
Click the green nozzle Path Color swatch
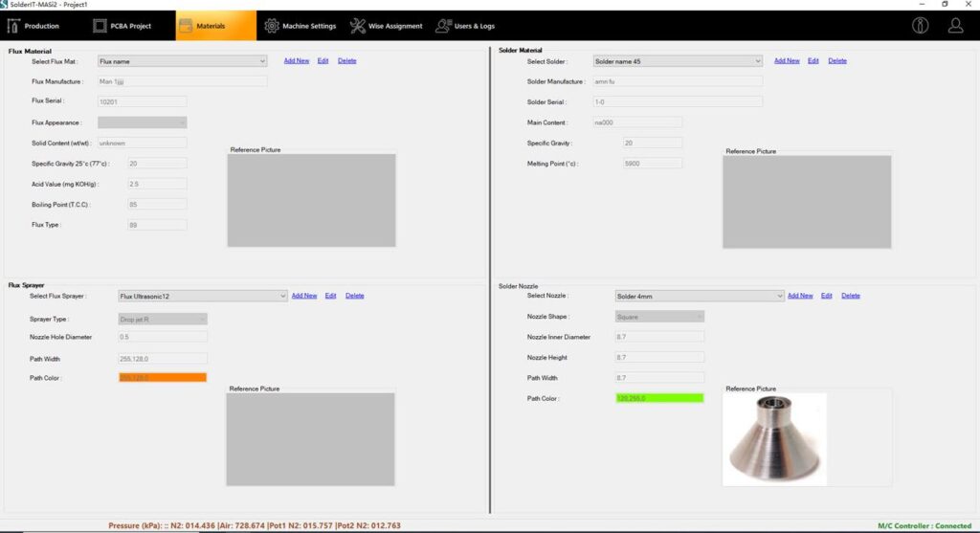click(659, 398)
